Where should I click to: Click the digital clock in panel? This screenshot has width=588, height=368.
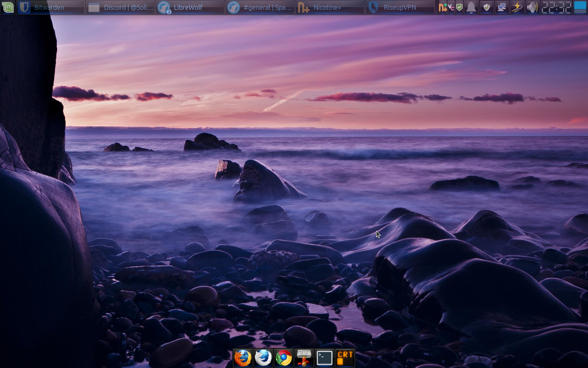pos(556,7)
